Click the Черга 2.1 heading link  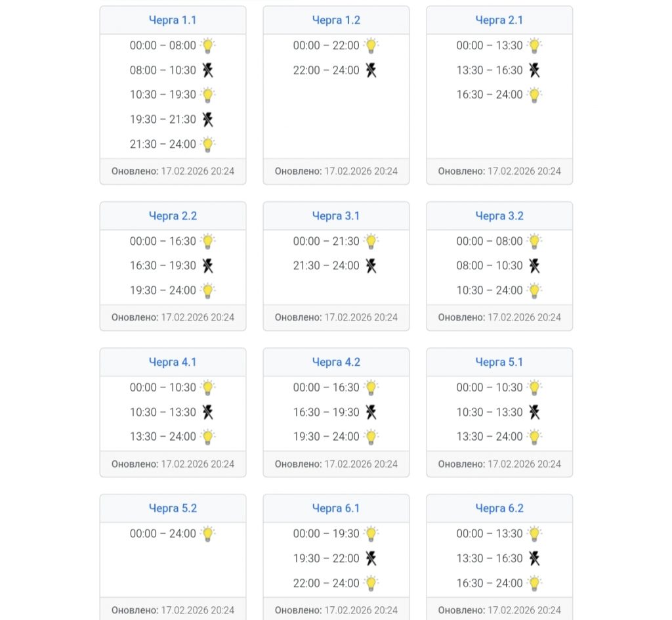(x=499, y=20)
